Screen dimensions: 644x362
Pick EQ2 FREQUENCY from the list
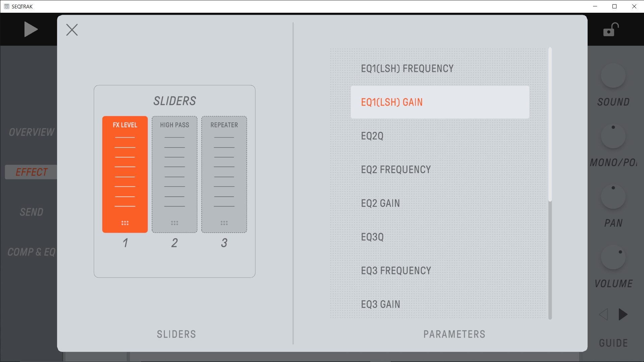[x=396, y=170]
